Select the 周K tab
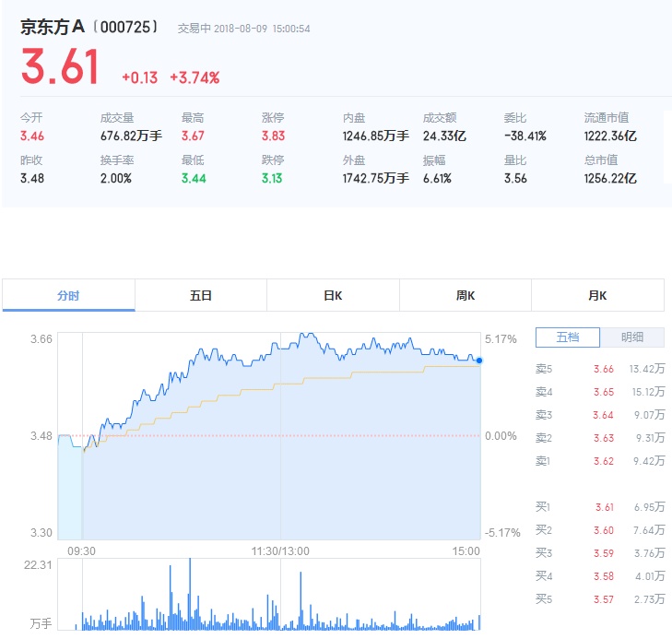The image size is (672, 639). [x=466, y=296]
